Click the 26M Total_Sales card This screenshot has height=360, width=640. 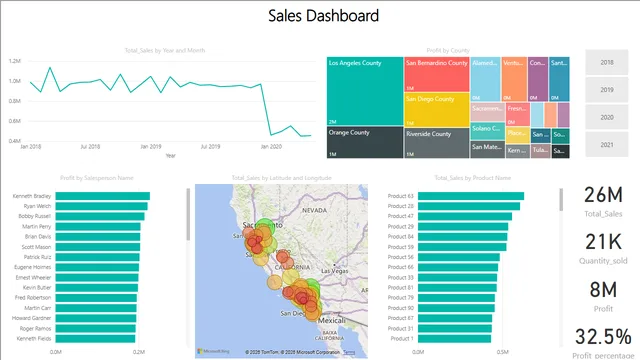[x=603, y=202]
